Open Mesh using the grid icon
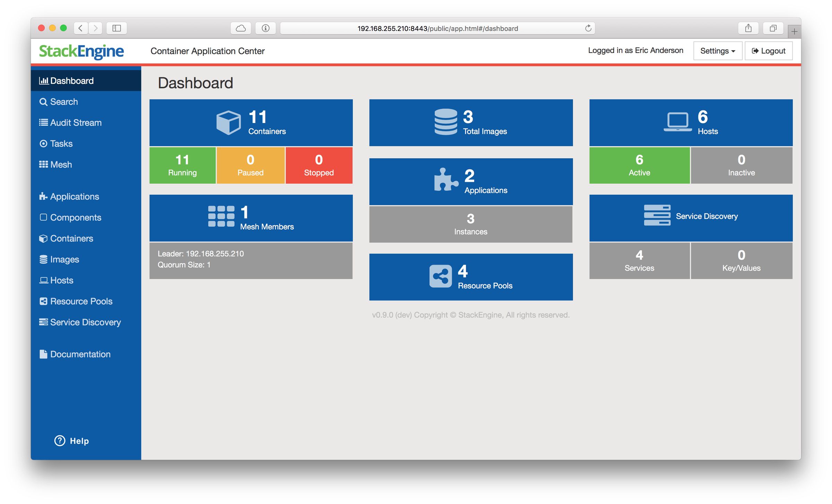The width and height of the screenshot is (832, 504). click(43, 164)
